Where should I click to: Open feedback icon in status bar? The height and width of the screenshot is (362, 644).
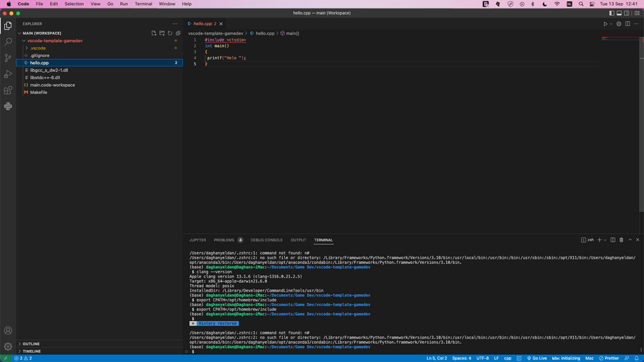pyautogui.click(x=627, y=358)
